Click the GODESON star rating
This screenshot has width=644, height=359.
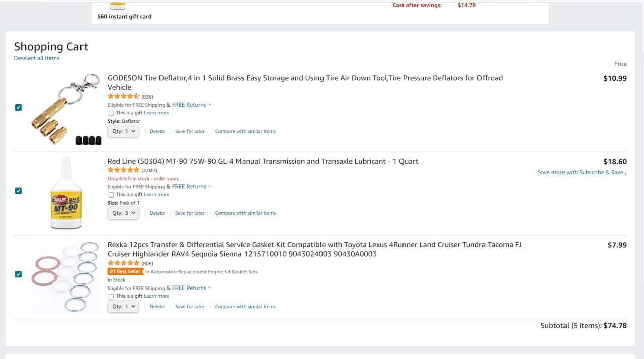click(123, 96)
